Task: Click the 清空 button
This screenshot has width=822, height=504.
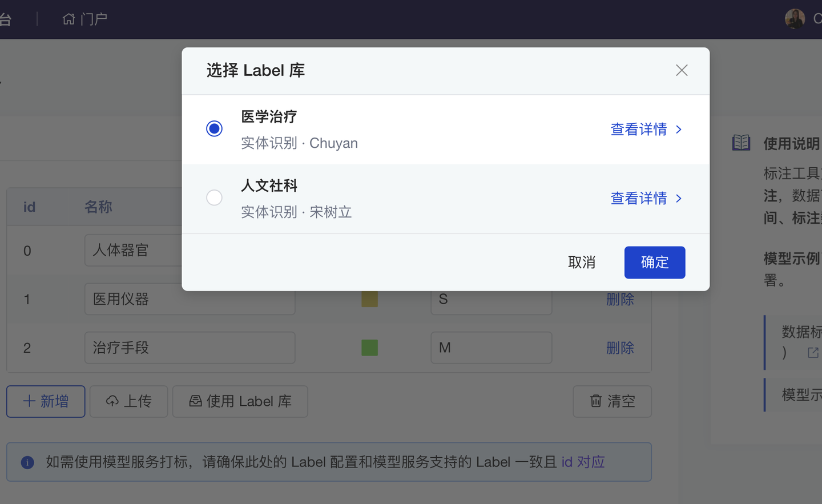Action: (x=612, y=401)
